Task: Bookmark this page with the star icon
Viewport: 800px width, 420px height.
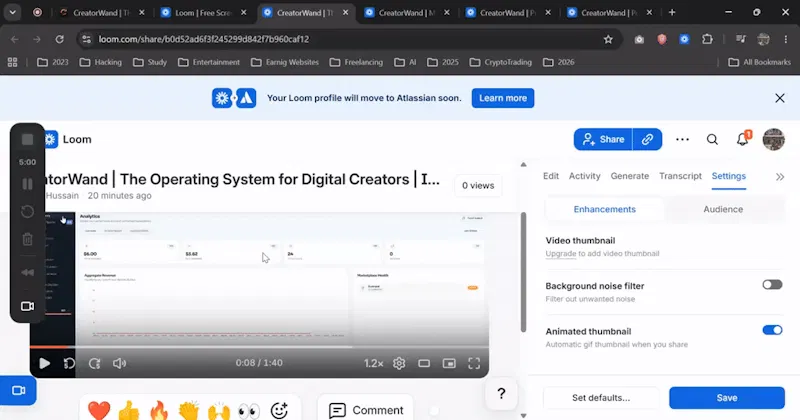Action: pyautogui.click(x=608, y=39)
